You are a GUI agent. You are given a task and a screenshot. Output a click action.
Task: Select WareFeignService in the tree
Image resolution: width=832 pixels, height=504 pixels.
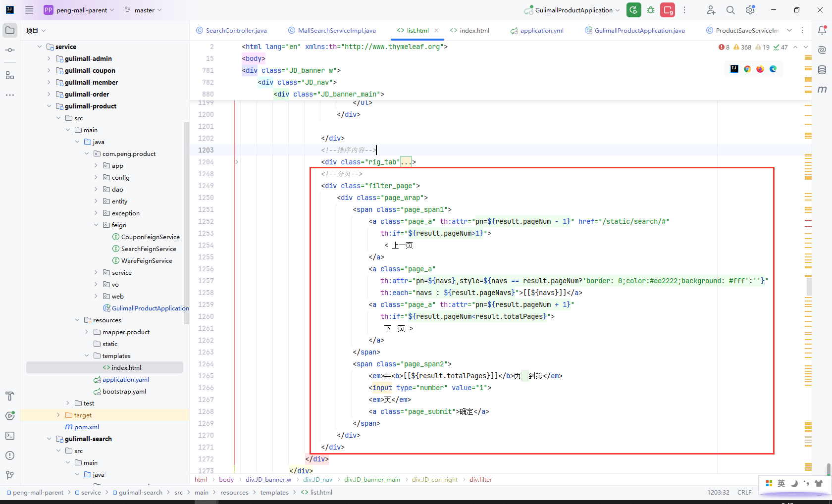click(143, 260)
